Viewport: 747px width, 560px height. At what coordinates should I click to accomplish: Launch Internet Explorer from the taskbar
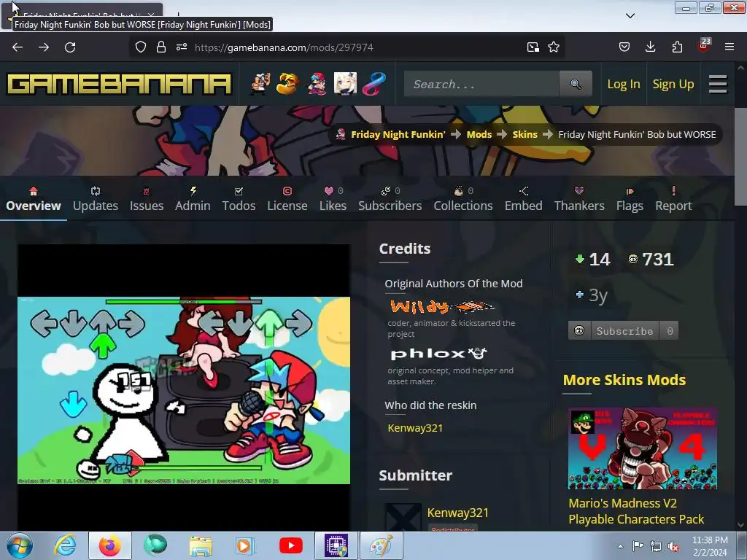65,545
